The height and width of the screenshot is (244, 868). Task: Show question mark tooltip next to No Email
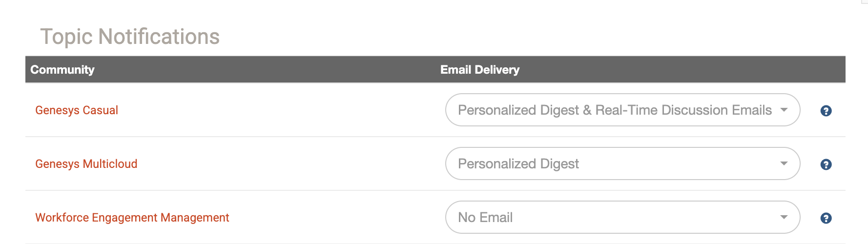click(826, 218)
